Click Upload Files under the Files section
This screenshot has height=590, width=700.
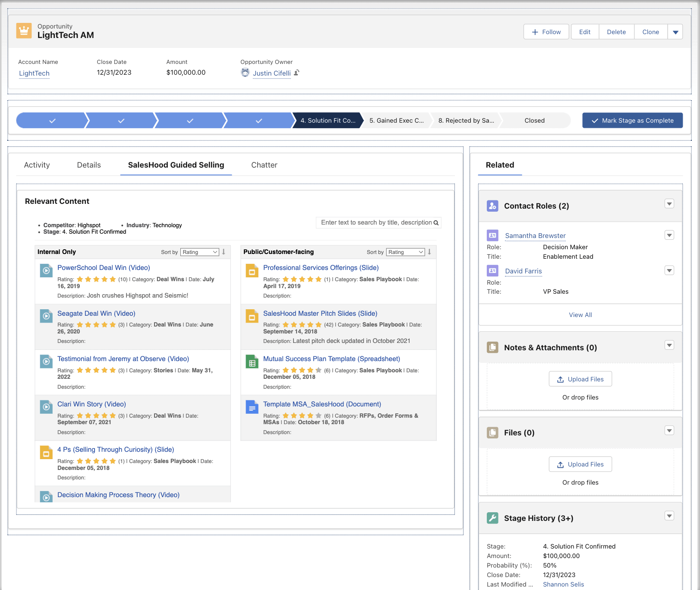click(580, 464)
